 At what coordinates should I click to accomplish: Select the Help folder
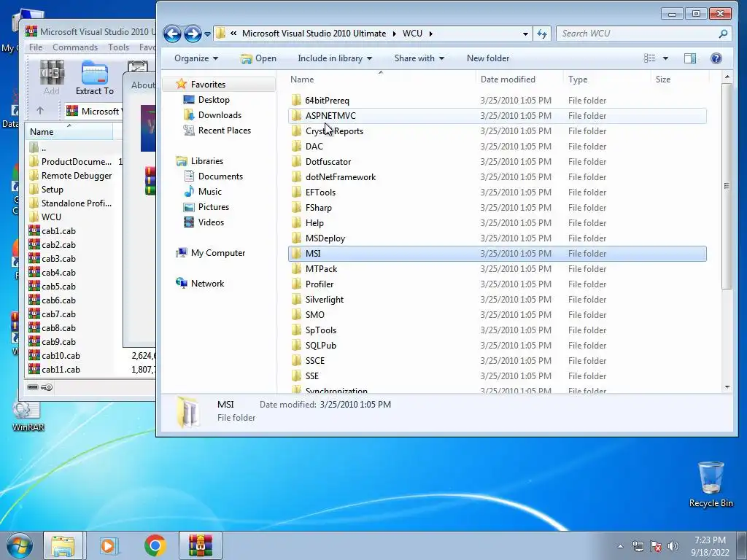(x=498, y=223)
